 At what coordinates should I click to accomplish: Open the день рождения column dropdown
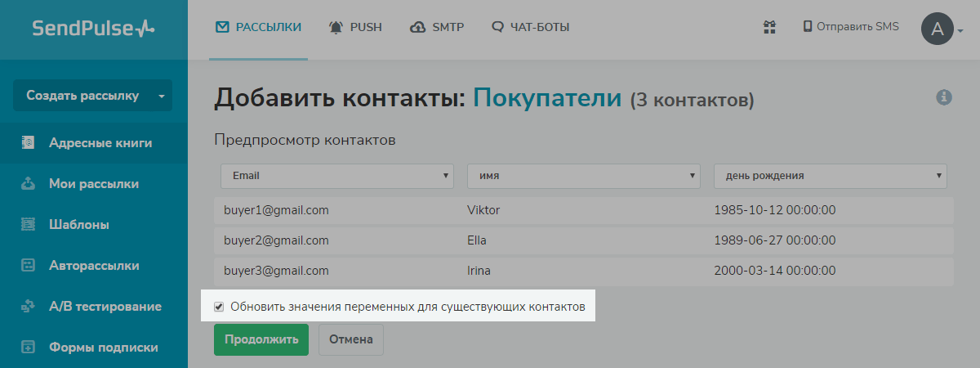[x=831, y=175]
